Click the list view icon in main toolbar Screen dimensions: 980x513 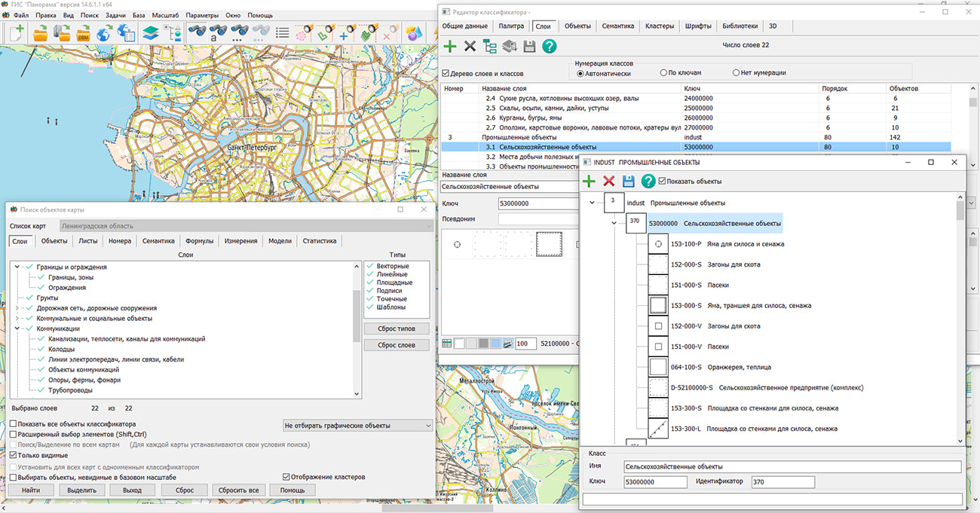coord(282,32)
